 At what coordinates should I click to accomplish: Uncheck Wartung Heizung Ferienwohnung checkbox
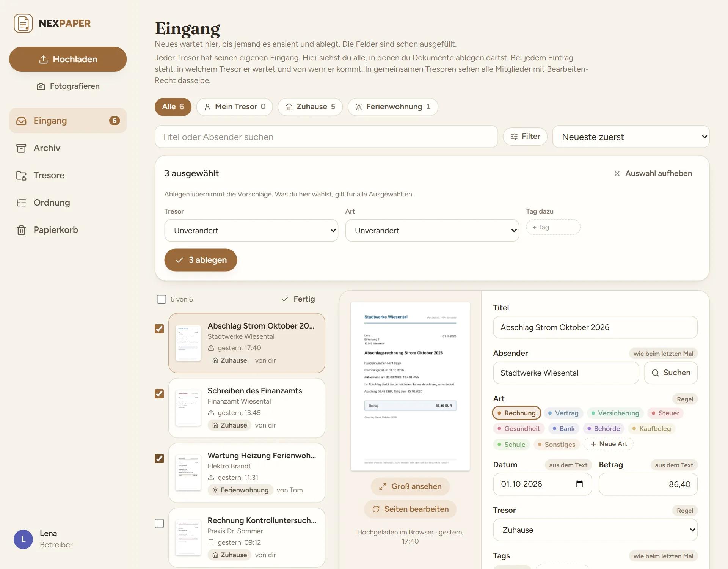(159, 459)
